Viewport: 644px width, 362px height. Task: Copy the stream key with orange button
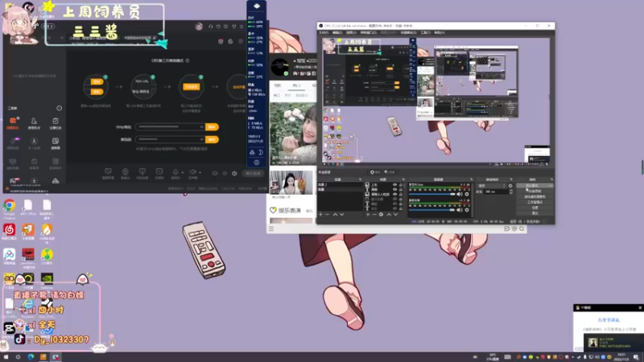coord(212,139)
